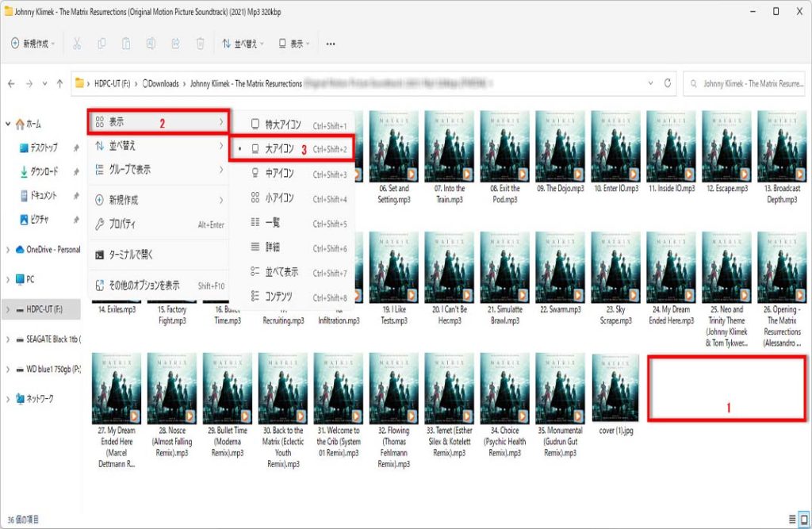This screenshot has width=812, height=529.
Task: Click the cut (scissors) toolbar icon
Action: click(x=77, y=44)
